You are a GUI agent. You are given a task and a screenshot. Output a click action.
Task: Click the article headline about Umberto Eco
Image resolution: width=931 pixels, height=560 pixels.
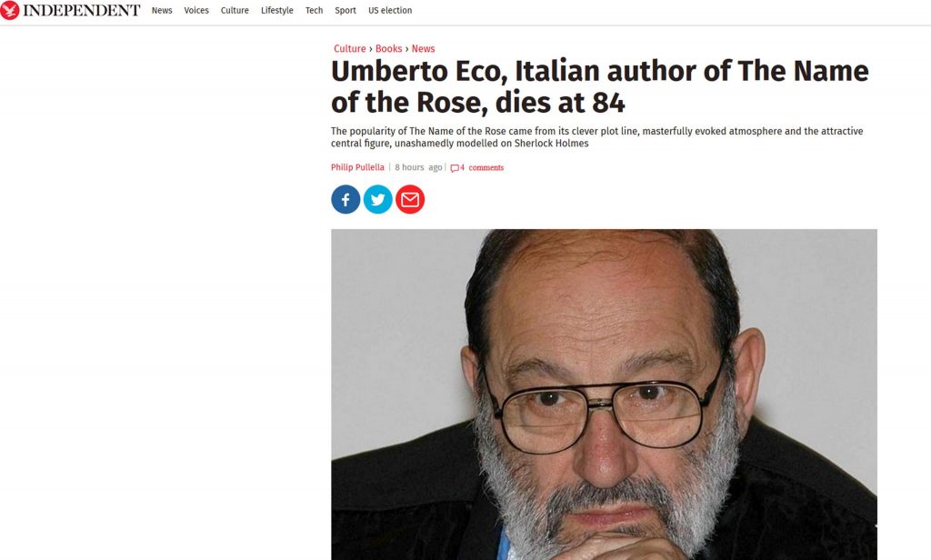pyautogui.click(x=600, y=86)
